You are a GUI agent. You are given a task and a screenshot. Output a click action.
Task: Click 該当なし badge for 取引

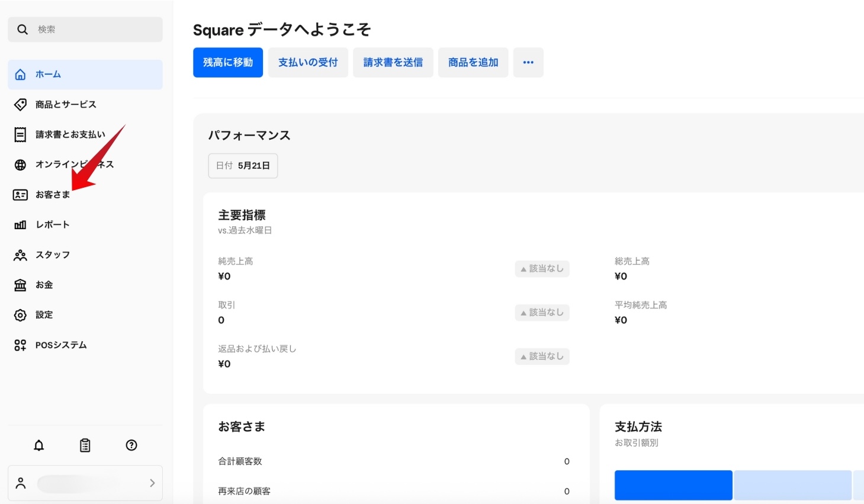tap(542, 313)
